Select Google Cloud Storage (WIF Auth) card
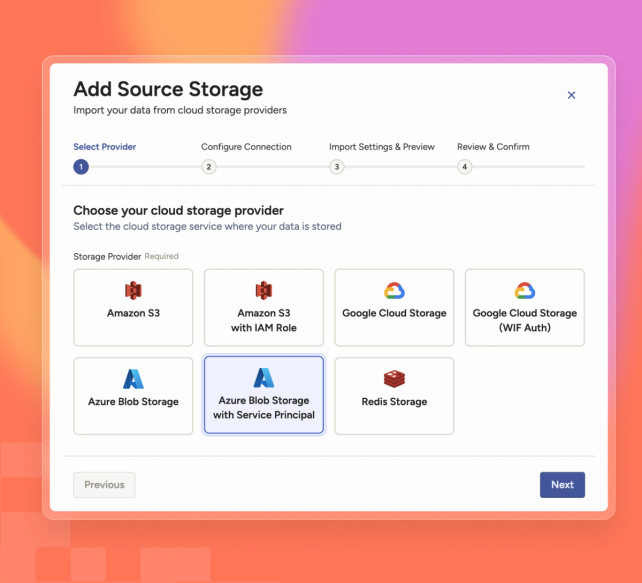The image size is (642, 583). tap(524, 307)
